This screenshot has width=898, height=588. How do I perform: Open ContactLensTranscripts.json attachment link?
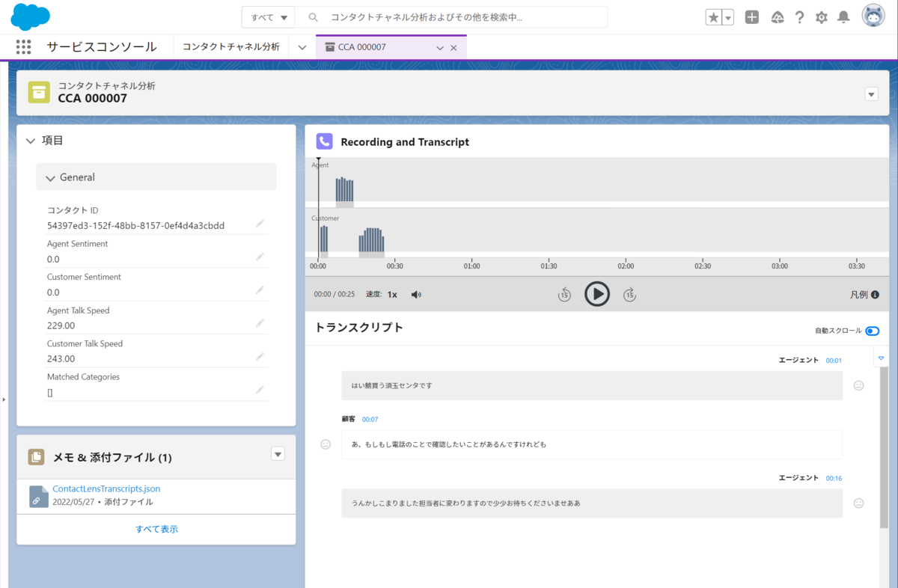click(106, 489)
